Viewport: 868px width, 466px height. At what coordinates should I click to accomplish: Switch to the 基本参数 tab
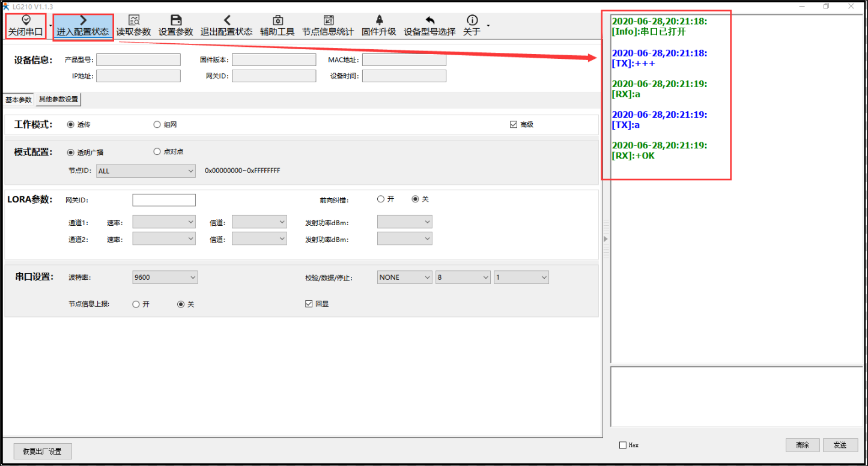[x=19, y=100]
